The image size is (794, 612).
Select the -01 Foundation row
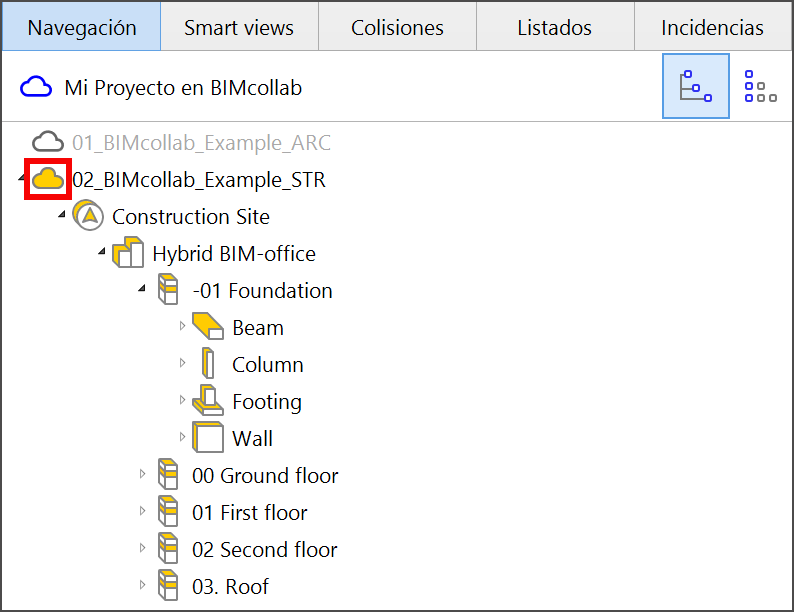(262, 291)
